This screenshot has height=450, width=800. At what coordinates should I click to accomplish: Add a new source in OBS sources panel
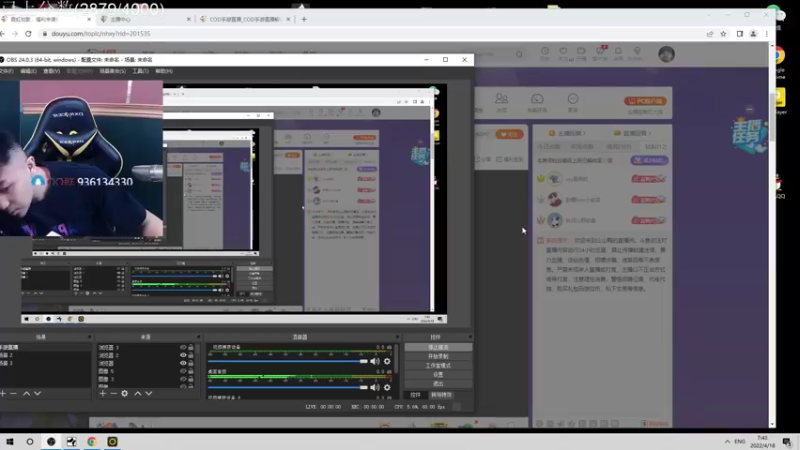click(103, 393)
